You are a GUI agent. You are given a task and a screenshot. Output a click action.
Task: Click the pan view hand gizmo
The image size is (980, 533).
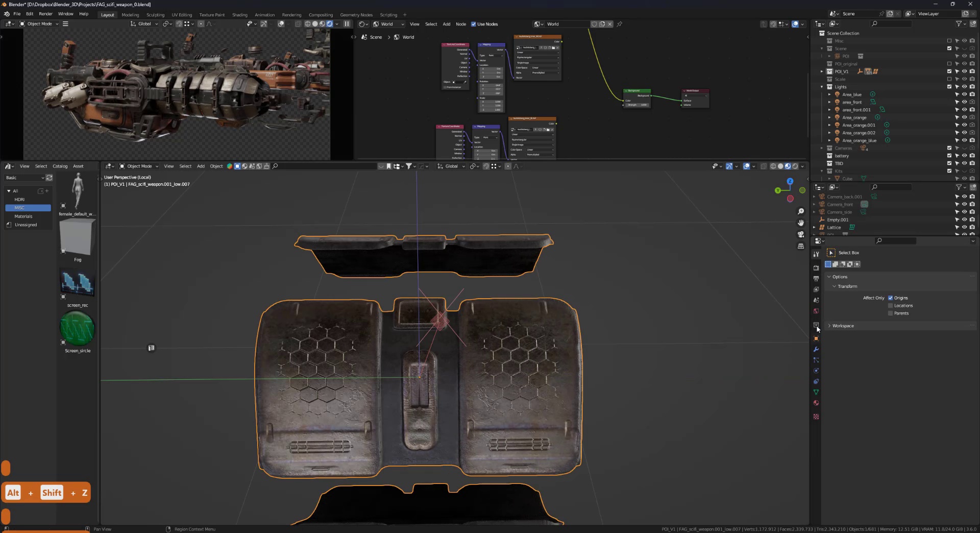click(801, 223)
